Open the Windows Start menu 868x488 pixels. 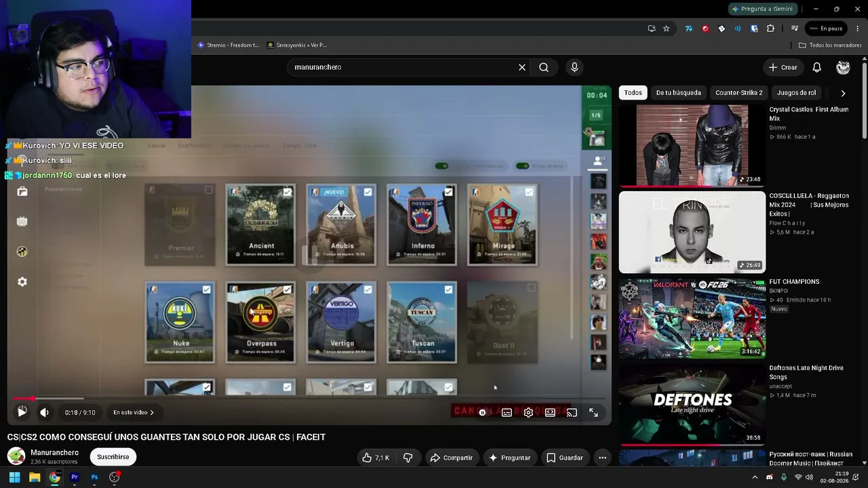14,477
